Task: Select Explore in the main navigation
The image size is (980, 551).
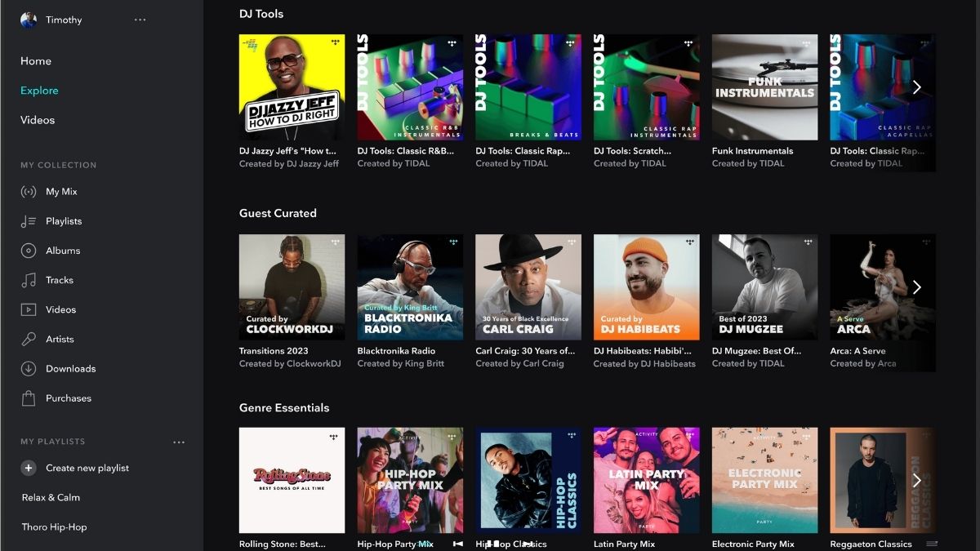Action: [39, 91]
